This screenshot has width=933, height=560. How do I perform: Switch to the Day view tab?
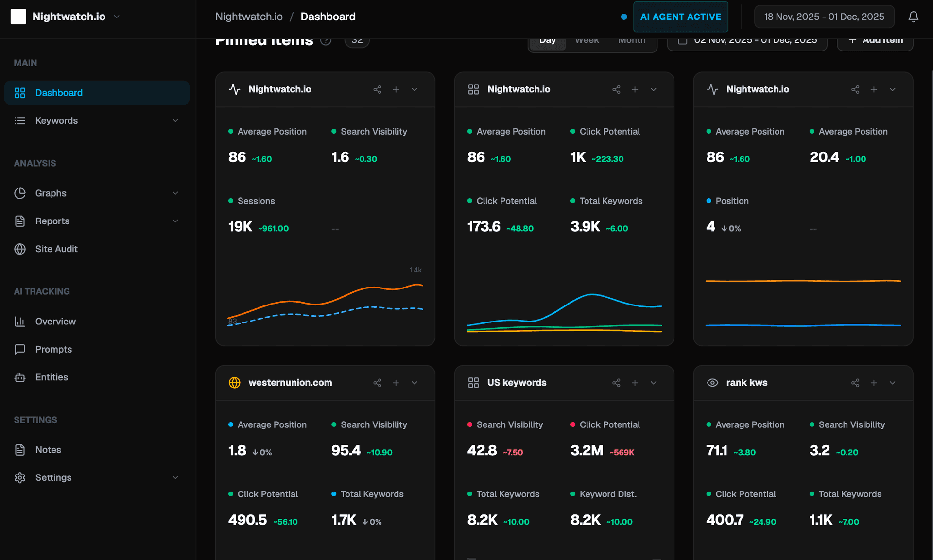point(547,43)
